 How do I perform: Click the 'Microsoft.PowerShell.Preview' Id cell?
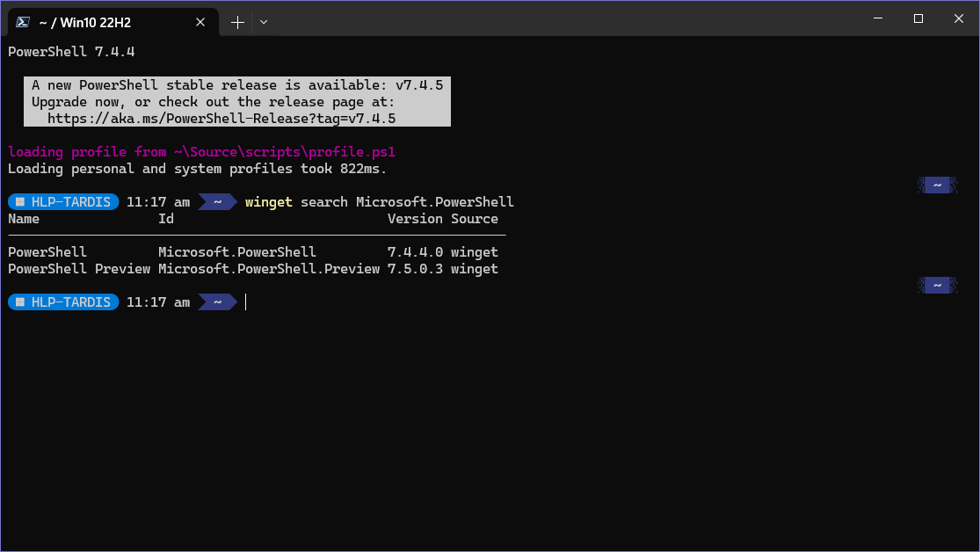(269, 269)
